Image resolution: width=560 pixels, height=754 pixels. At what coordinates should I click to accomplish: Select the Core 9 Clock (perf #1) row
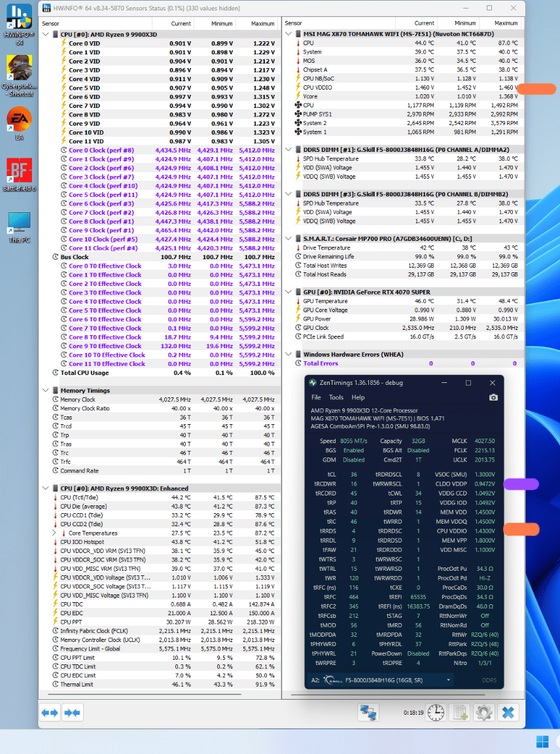(160, 230)
